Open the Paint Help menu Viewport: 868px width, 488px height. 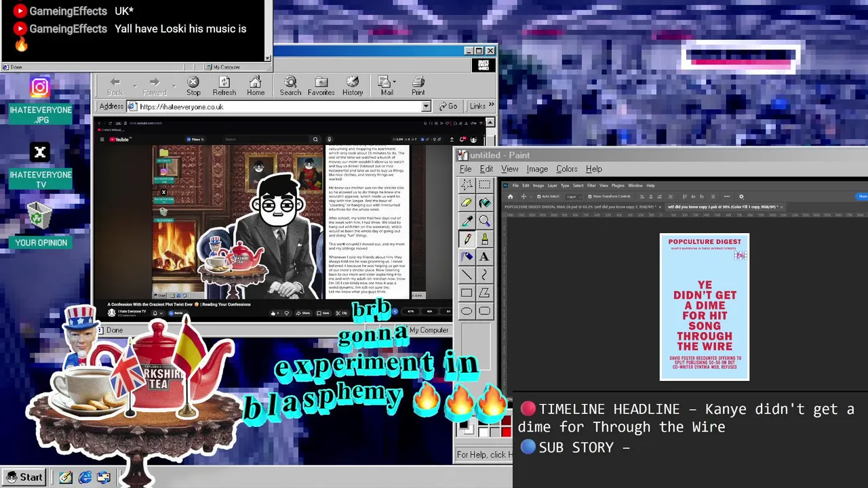(594, 169)
